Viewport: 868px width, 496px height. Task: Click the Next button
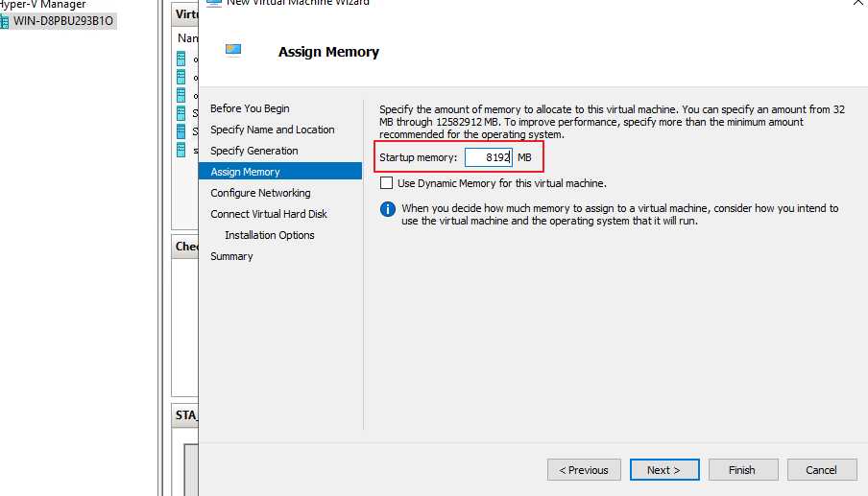point(664,470)
